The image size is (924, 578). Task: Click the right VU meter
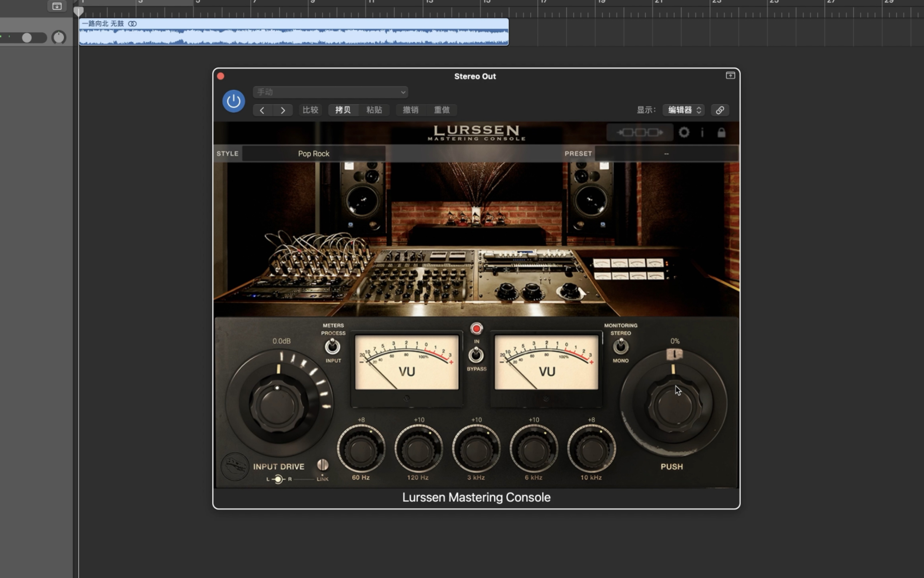(x=546, y=362)
